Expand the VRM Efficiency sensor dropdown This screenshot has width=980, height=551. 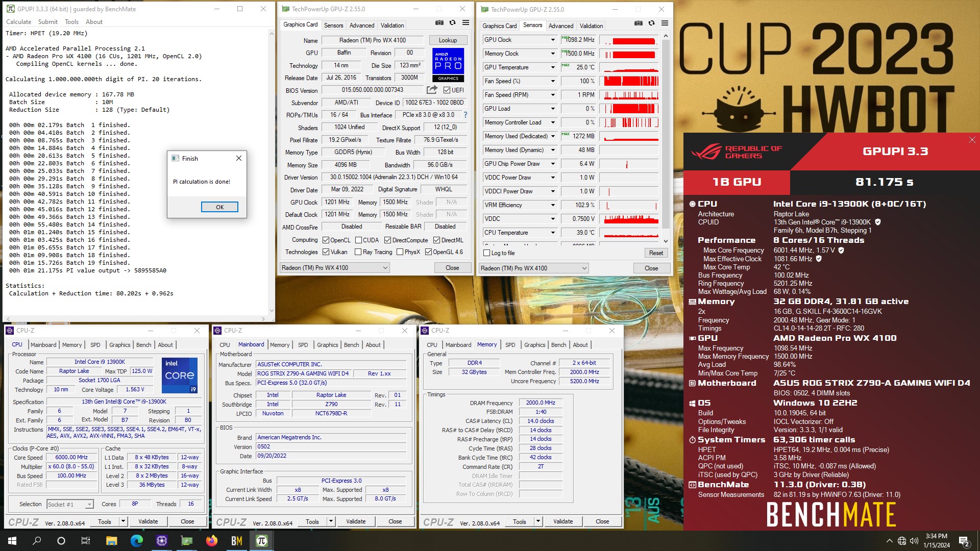552,205
